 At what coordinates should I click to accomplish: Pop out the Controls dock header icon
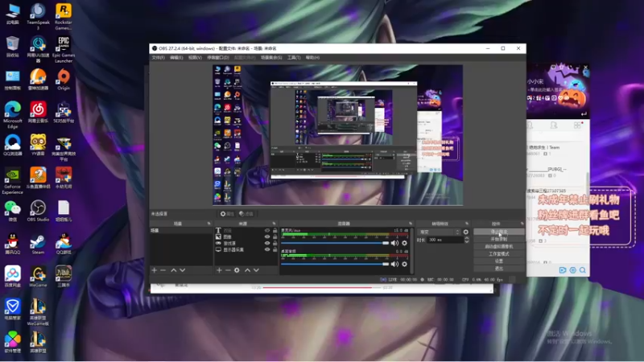(x=522, y=224)
